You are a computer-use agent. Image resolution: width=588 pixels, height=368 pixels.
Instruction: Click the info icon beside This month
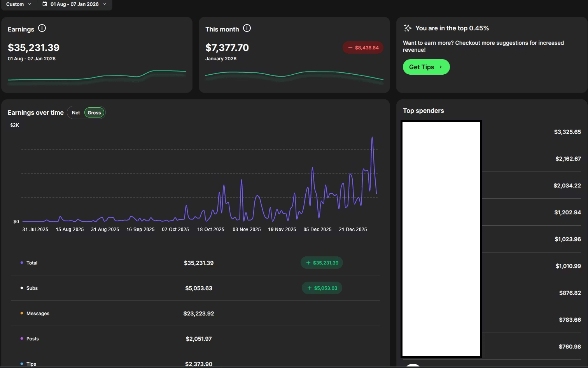(x=247, y=28)
